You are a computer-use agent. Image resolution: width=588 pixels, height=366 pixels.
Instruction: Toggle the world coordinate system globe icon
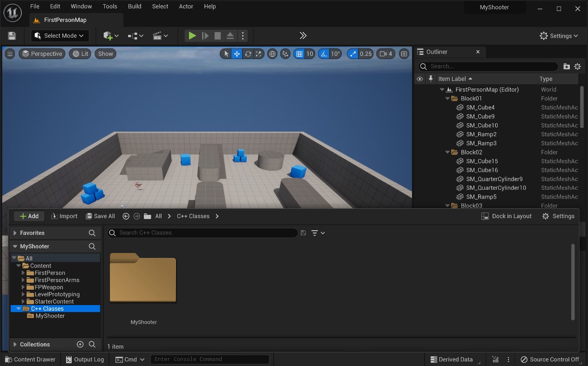point(272,54)
